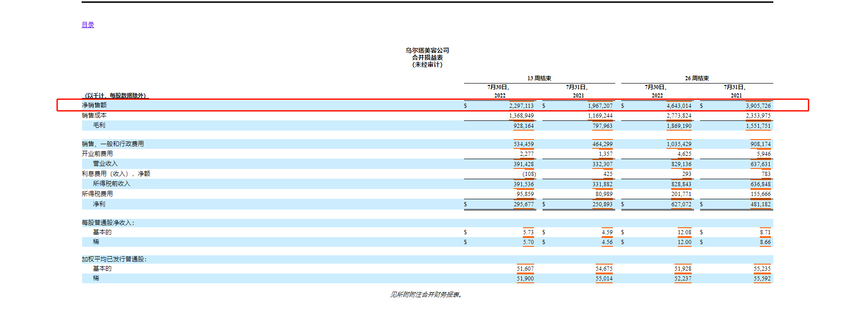Open the 目录 link
This screenshot has height=329, width=868.
[x=88, y=25]
